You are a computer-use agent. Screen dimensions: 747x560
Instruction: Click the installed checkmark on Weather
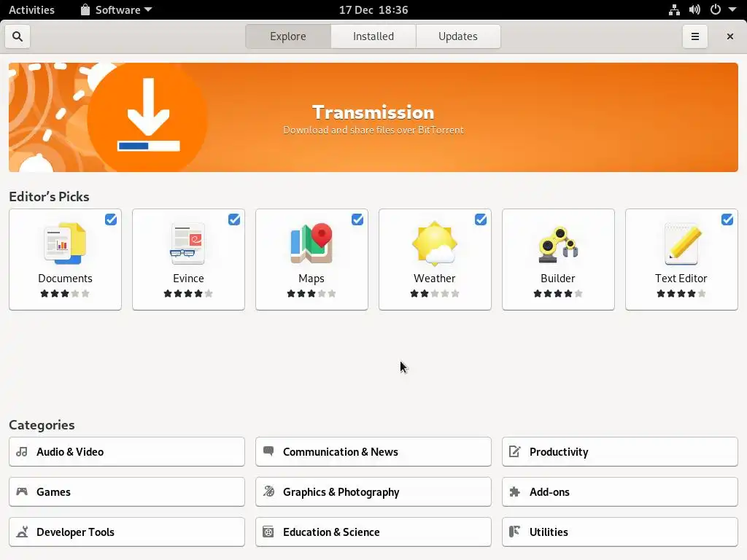pos(481,219)
